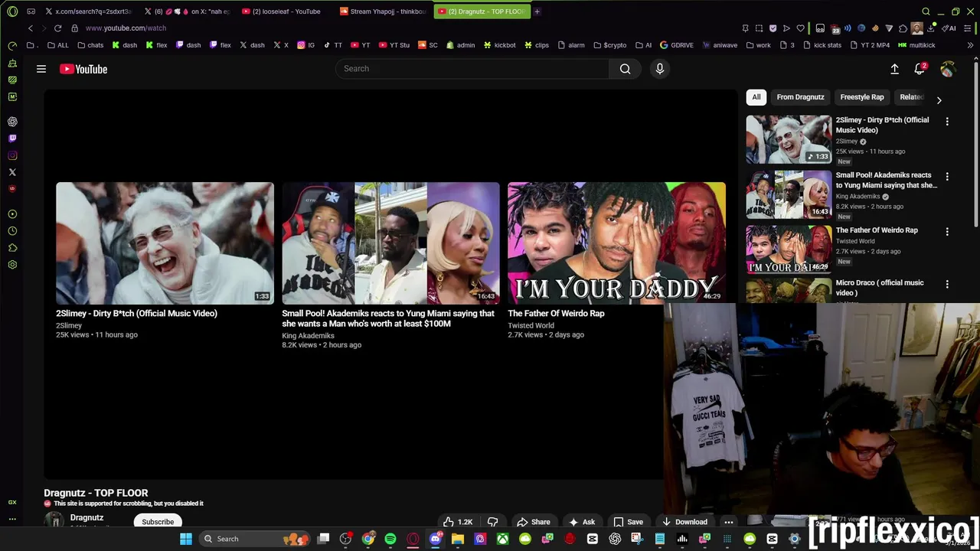Open Chrome from the taskbar
The image size is (980, 551).
pos(368,539)
